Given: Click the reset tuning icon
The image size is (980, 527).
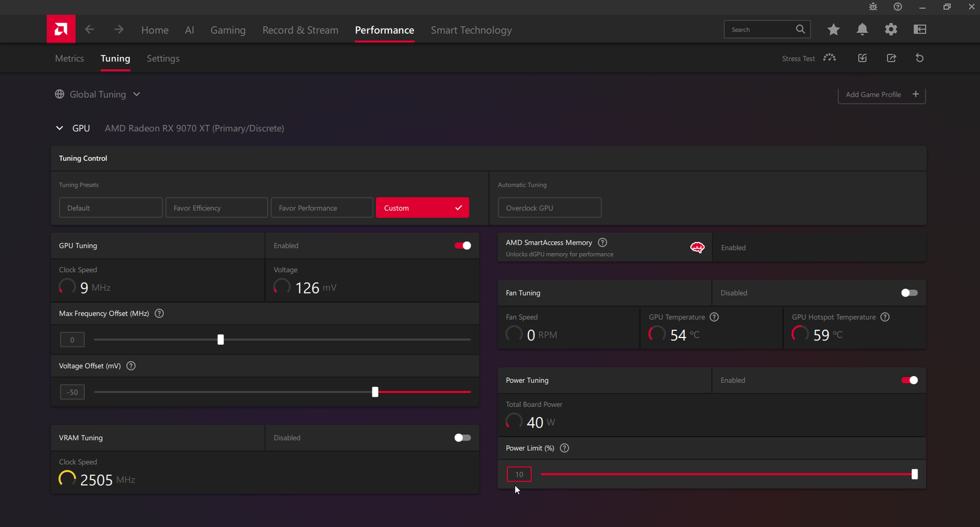Looking at the screenshot, I should pos(919,58).
